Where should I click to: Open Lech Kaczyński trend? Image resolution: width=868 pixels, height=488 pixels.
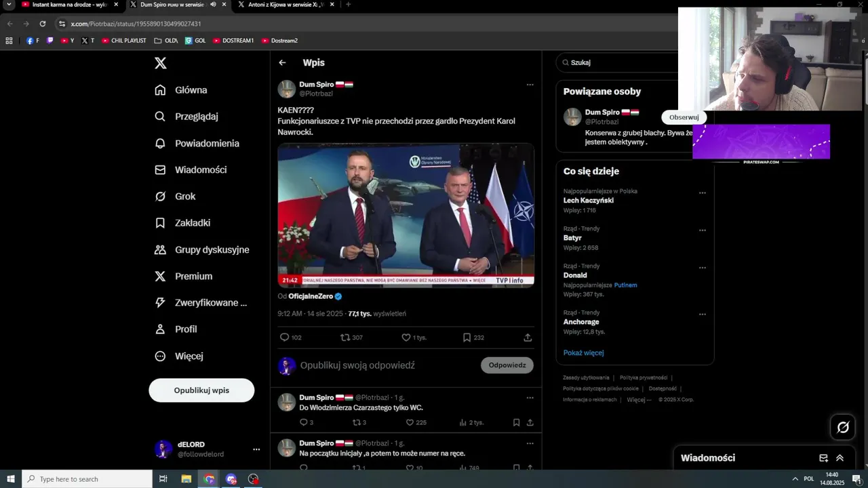[589, 201]
